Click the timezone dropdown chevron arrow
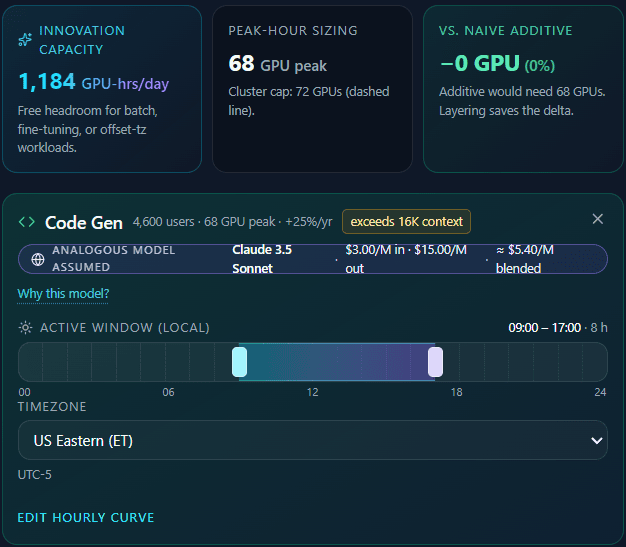The width and height of the screenshot is (626, 547). (x=596, y=440)
